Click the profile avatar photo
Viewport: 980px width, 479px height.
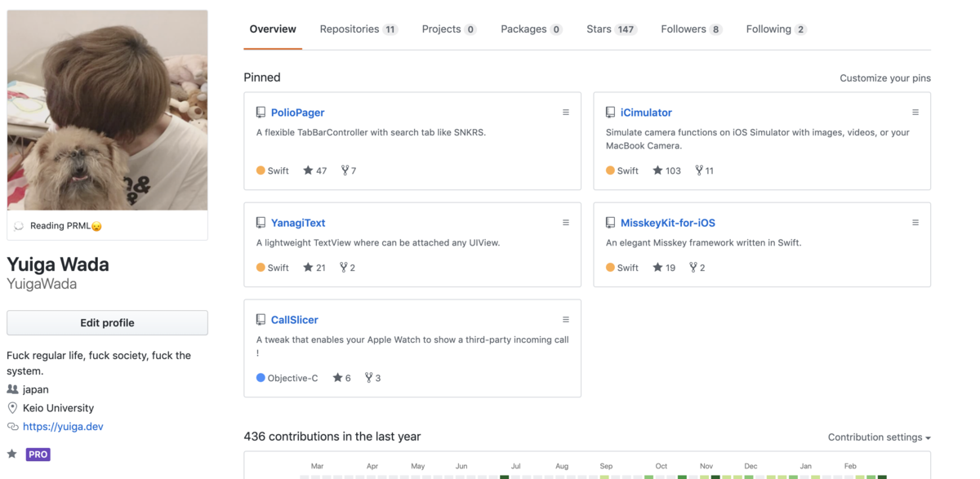pyautogui.click(x=107, y=110)
